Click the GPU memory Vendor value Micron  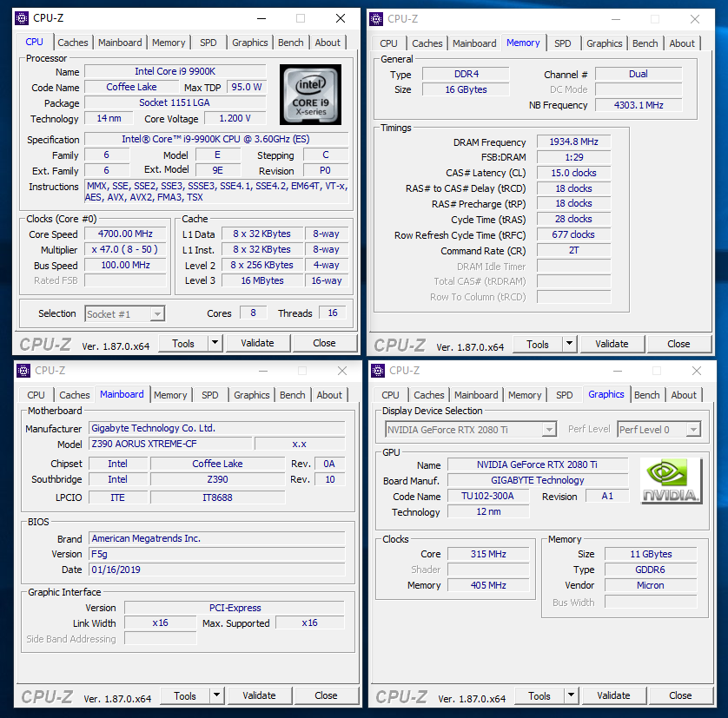pos(651,585)
